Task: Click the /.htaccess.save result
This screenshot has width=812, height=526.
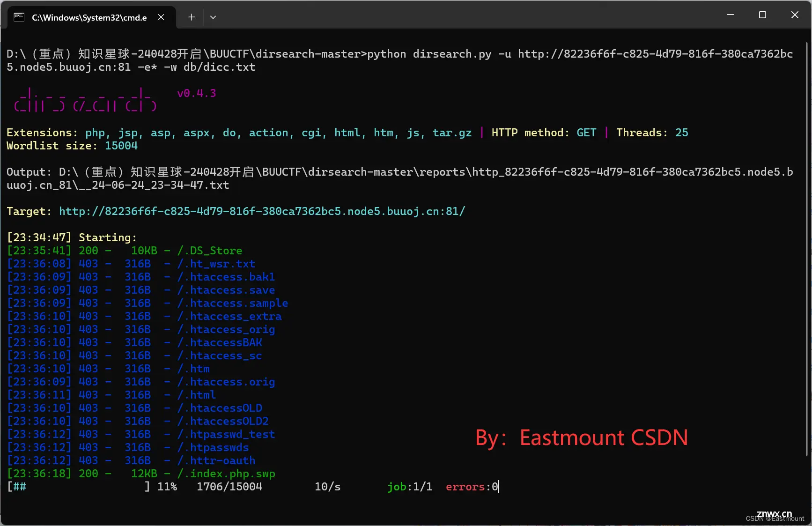Action: [141, 290]
